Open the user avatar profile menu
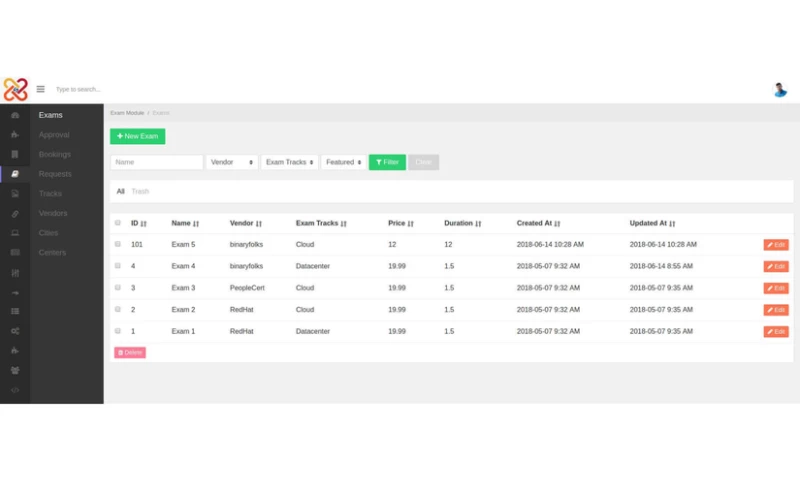 [780, 90]
